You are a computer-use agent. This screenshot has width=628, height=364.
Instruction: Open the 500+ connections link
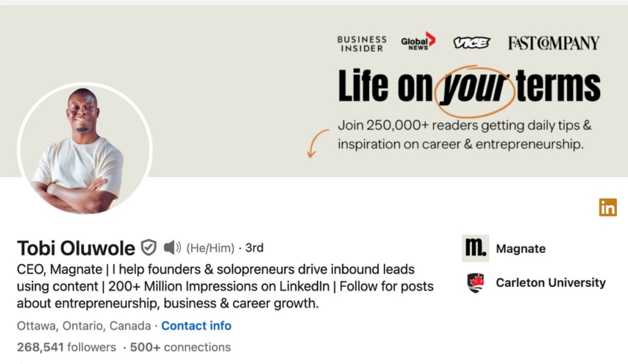coord(180,347)
